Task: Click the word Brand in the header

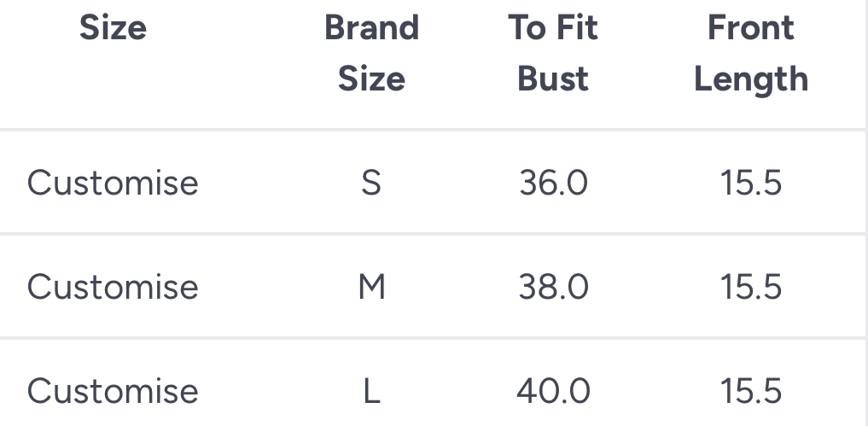Action: 371,28
